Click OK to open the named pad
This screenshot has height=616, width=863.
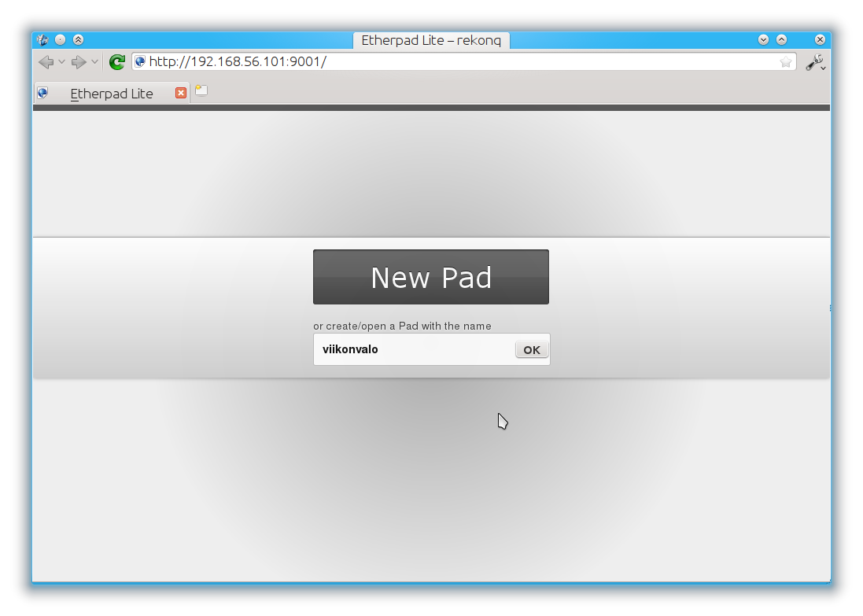532,349
